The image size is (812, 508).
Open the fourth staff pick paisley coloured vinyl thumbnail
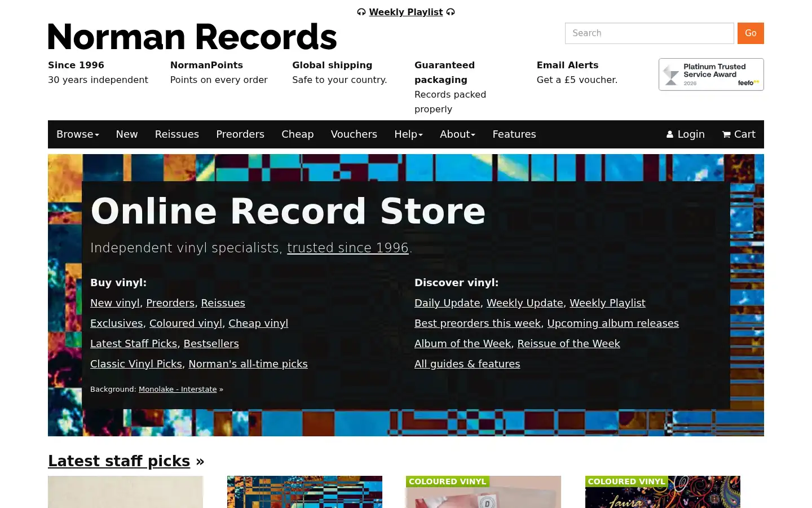pos(663,492)
